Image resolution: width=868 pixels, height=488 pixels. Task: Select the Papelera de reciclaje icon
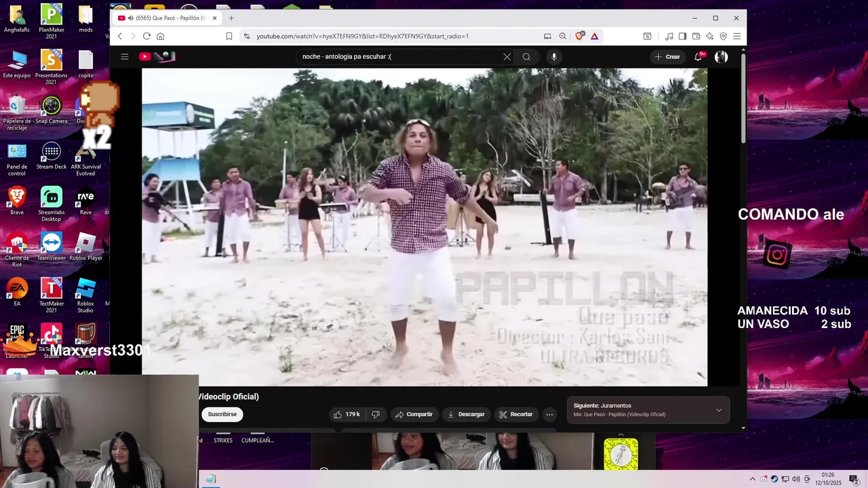(17, 113)
